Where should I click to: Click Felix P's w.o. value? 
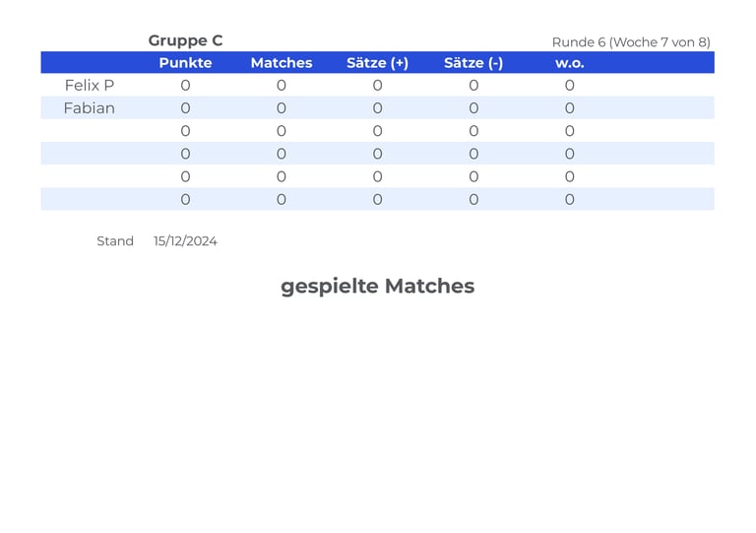(x=569, y=86)
